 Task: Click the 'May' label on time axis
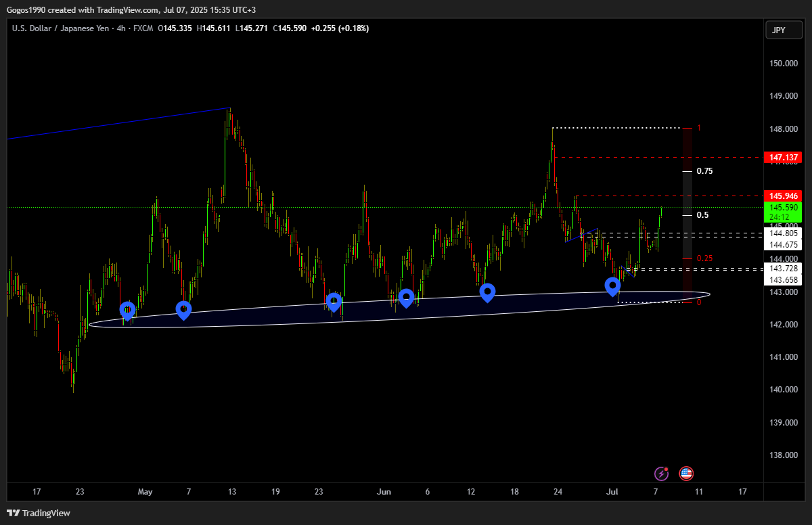(x=145, y=492)
